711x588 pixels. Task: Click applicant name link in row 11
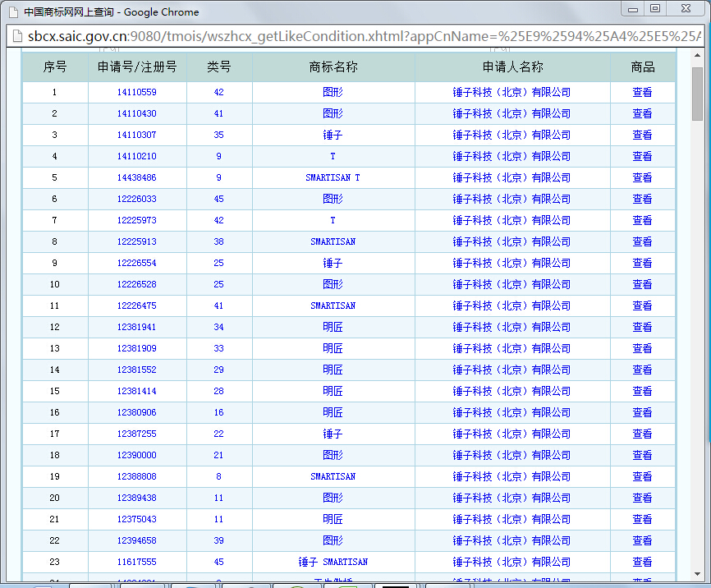511,305
